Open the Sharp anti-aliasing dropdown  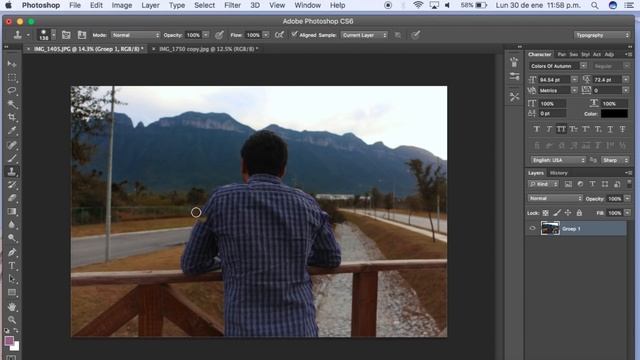(615, 160)
